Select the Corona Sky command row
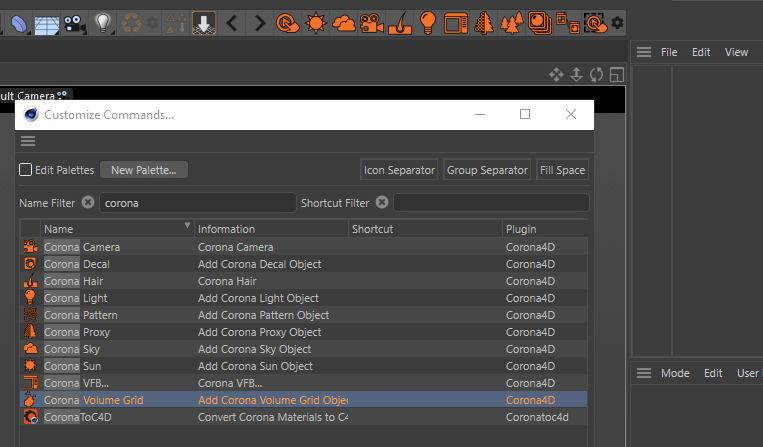Viewport: 763px width, 447px height. pyautogui.click(x=303, y=349)
